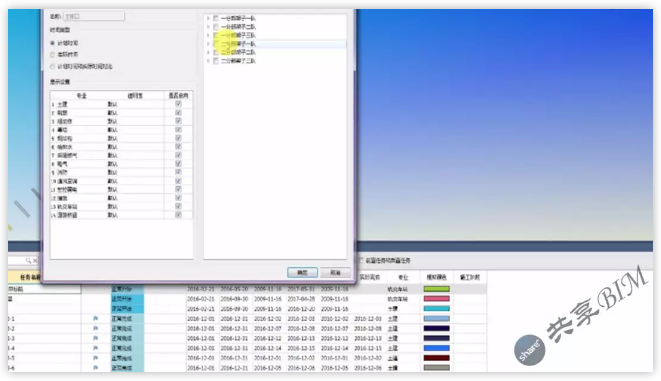661x381 pixels.
Task: Expand the 一分部班子三队 tree node
Action: [x=208, y=35]
